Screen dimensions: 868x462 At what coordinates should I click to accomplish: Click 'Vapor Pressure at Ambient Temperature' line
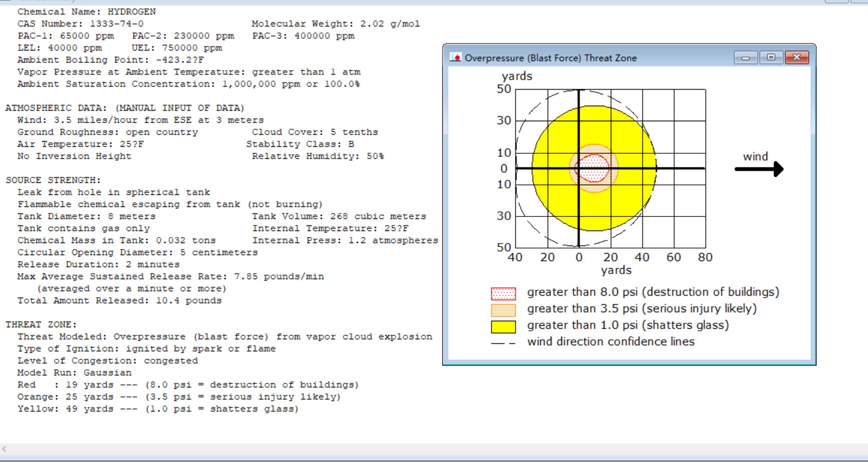coord(189,72)
